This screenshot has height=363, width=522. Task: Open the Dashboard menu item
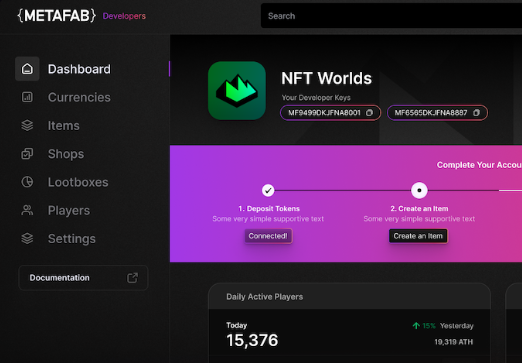[x=79, y=69]
